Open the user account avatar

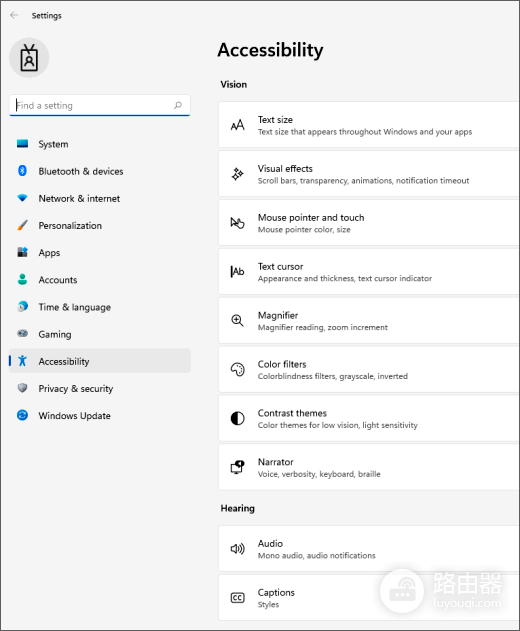pyautogui.click(x=29, y=58)
